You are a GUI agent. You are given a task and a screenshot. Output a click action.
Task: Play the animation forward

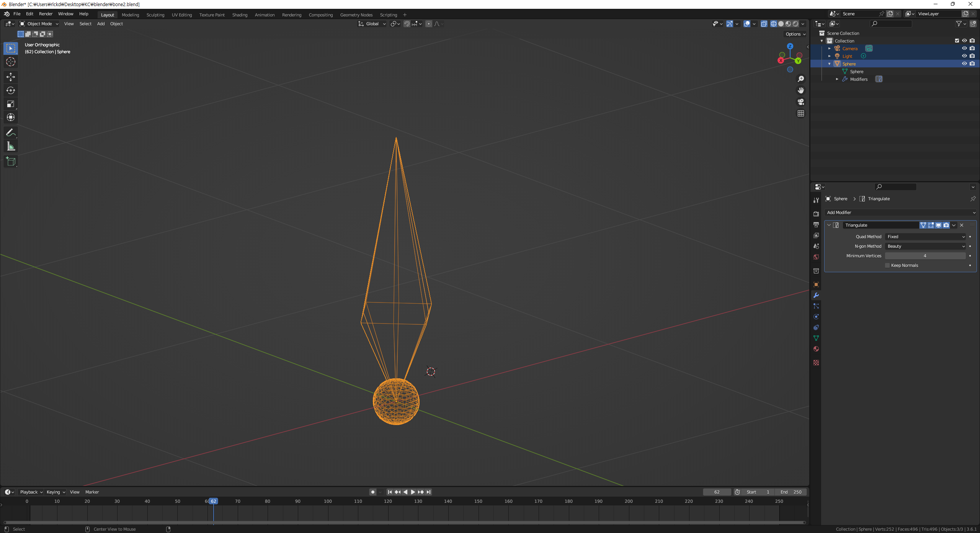click(x=413, y=492)
